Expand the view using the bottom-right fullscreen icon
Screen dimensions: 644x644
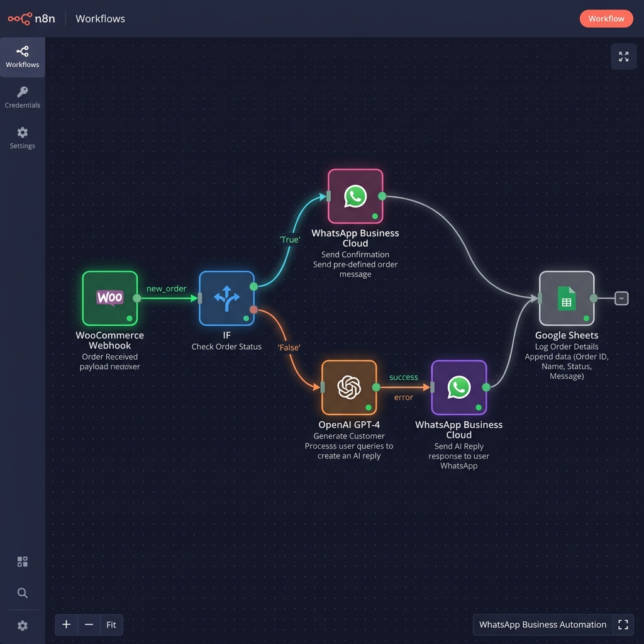point(623,625)
